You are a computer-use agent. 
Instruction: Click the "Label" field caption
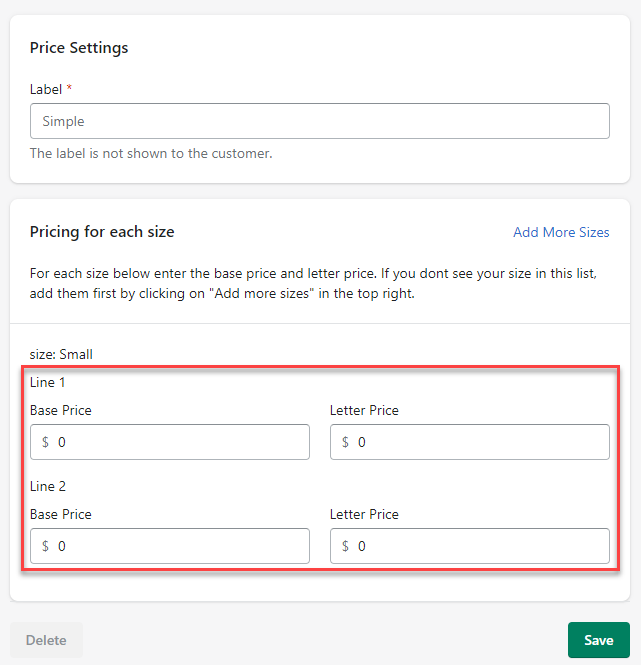45,89
